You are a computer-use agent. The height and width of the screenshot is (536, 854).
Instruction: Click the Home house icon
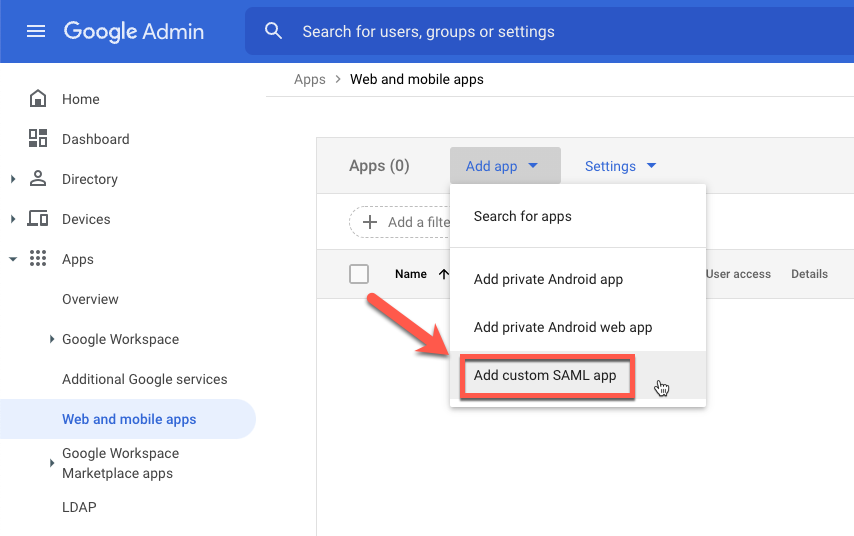pyautogui.click(x=38, y=99)
